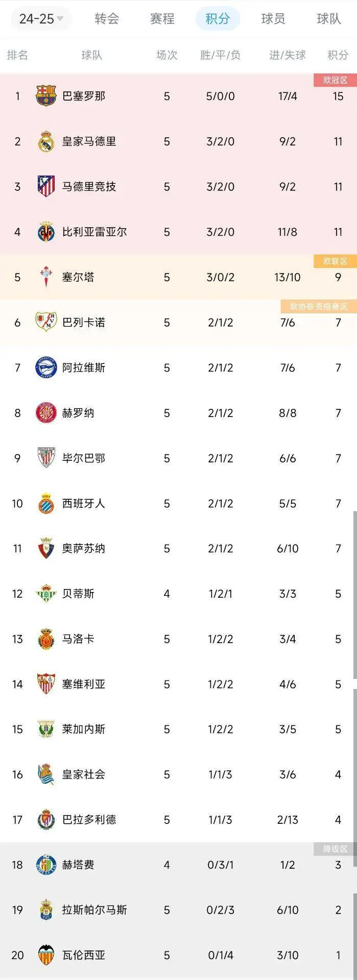The width and height of the screenshot is (357, 980).
Task: Open the 球队 tab
Action: click(x=329, y=19)
